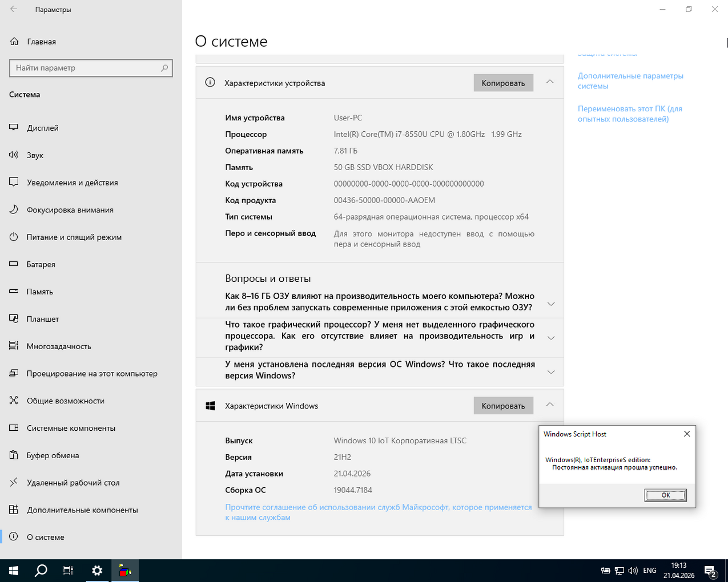Click ENG language indicator in tray
Screen dimensions: 728x582
point(649,571)
